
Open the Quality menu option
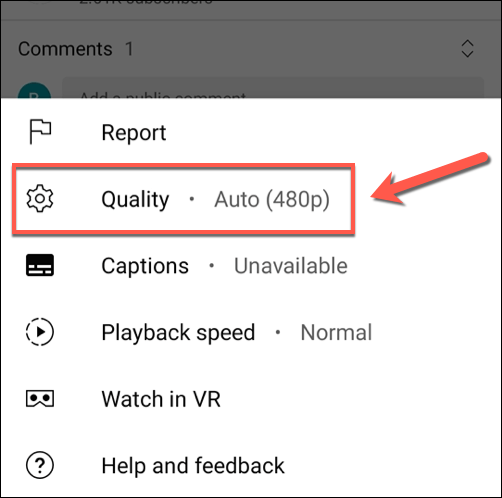click(183, 199)
